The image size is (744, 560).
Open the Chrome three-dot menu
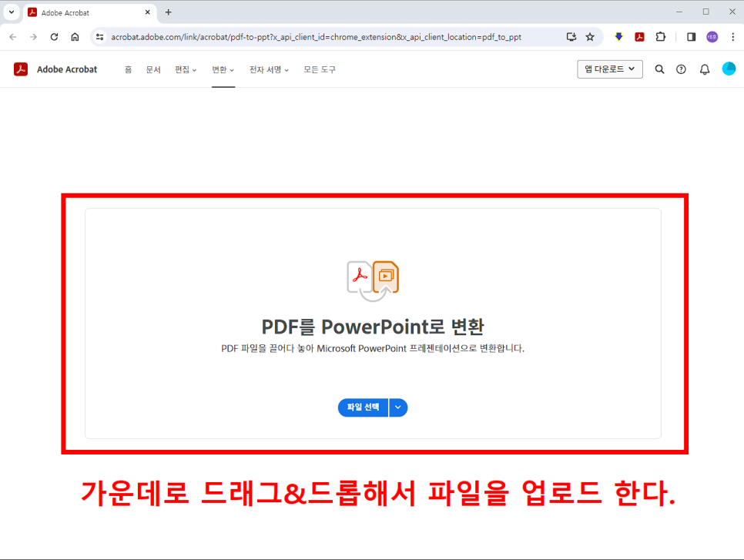click(x=733, y=36)
